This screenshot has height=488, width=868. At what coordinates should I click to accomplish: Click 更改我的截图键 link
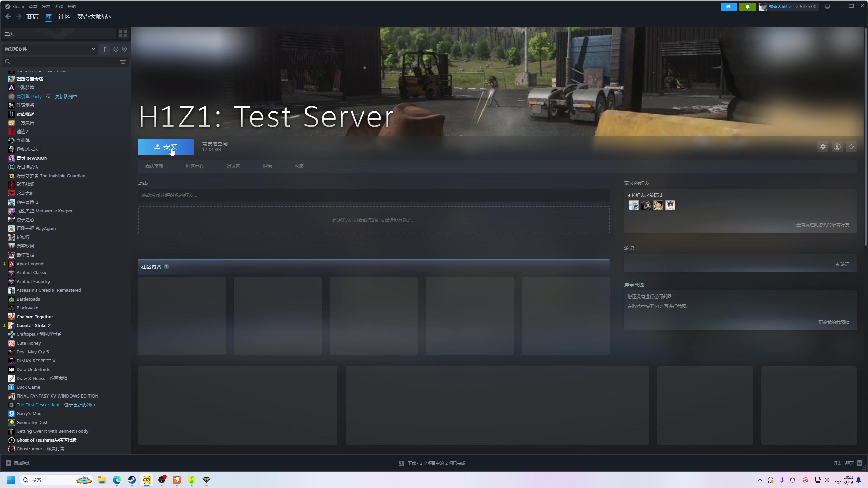click(834, 322)
